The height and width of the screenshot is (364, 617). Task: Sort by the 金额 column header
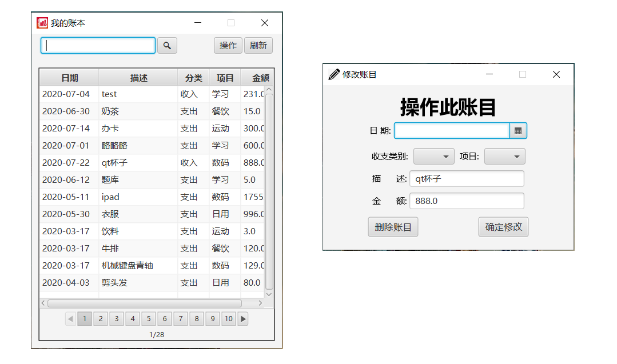[257, 78]
